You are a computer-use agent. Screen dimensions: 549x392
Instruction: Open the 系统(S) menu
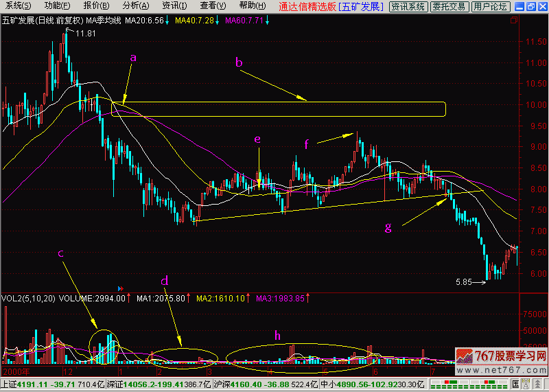click(19, 6)
